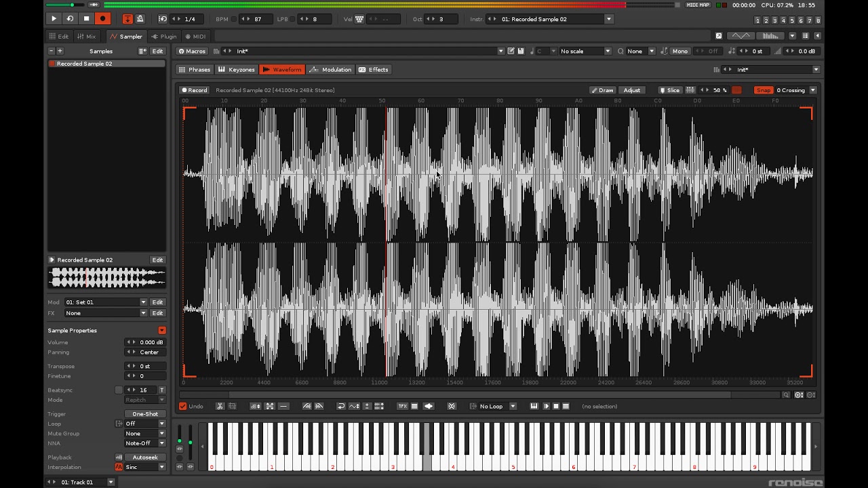Show the spectrum analyzer view button
Screen dimensions: 868x488
[x=770, y=36]
